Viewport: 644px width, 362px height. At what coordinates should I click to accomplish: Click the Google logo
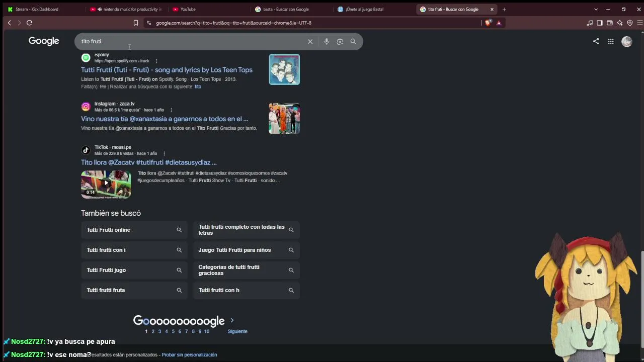coord(44,41)
